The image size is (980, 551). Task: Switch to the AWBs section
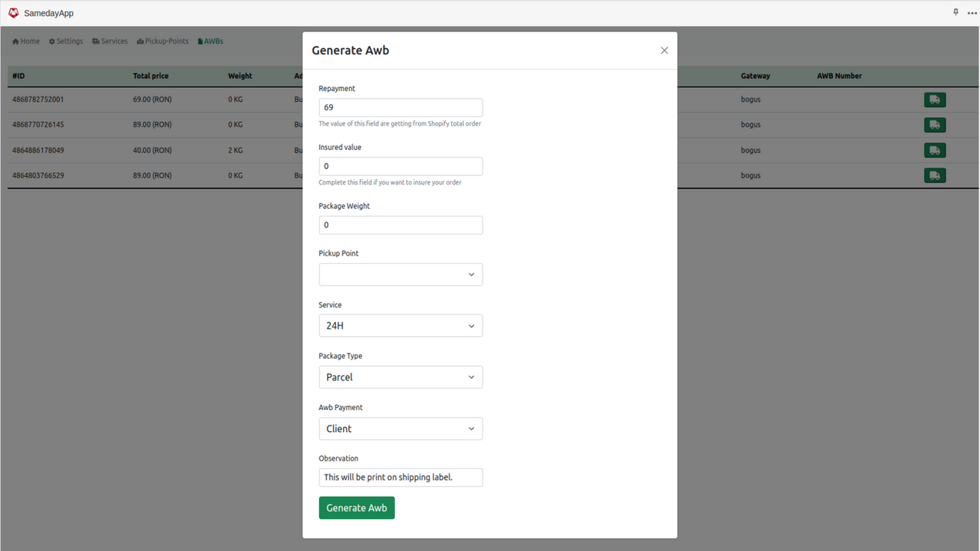click(x=210, y=41)
